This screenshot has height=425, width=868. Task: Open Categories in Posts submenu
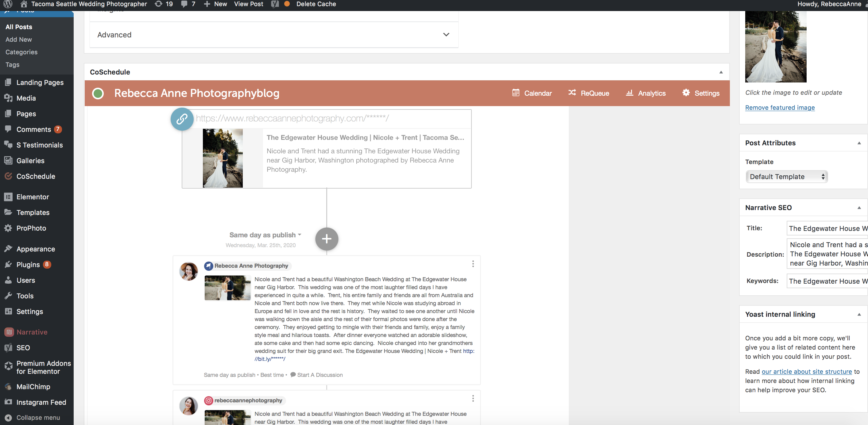coord(21,52)
